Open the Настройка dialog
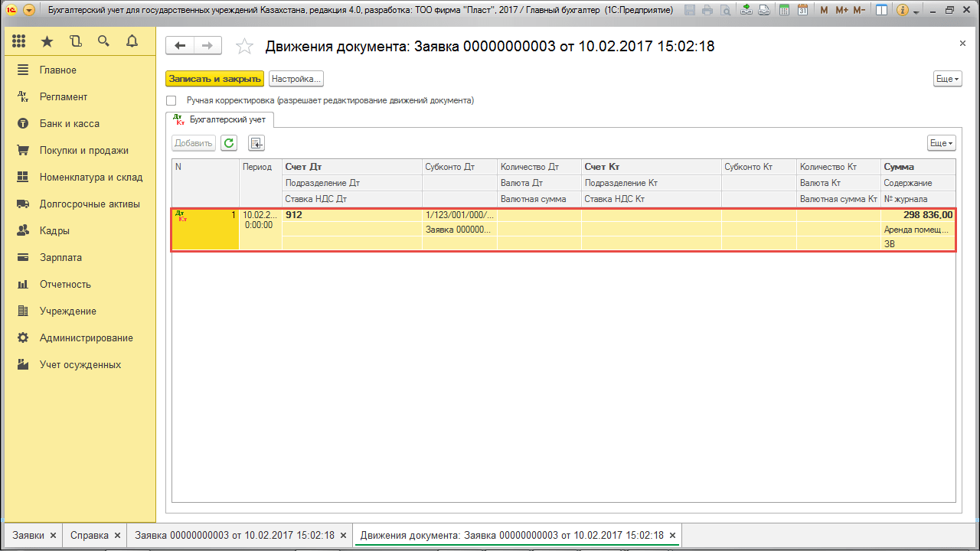The image size is (980, 551). (296, 78)
